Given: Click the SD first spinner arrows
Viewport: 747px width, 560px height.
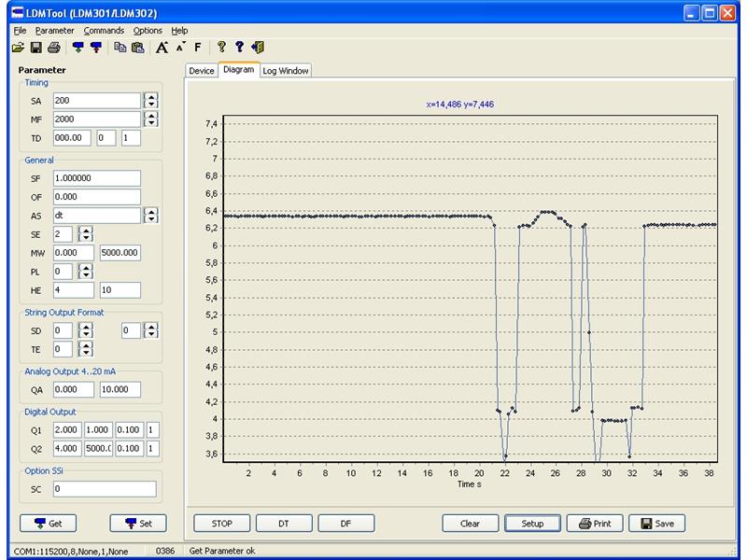Looking at the screenshot, I should tap(86, 330).
